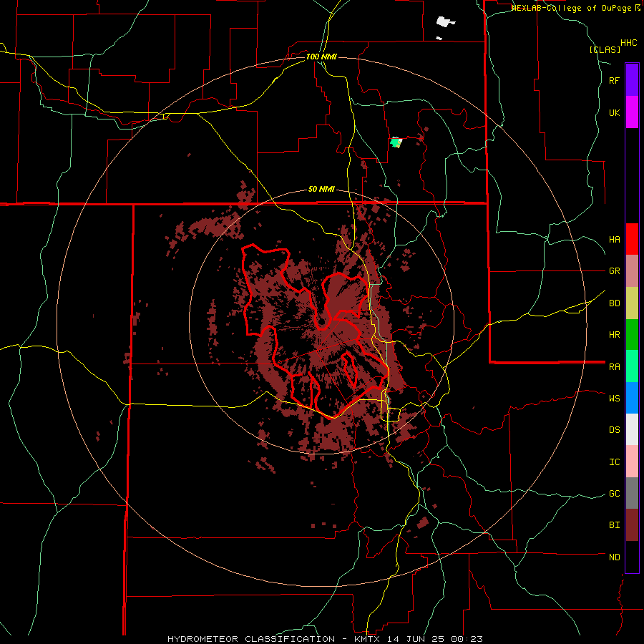Click the RA legend label
Image resolution: width=644 pixels, height=644 pixels.
614,367
